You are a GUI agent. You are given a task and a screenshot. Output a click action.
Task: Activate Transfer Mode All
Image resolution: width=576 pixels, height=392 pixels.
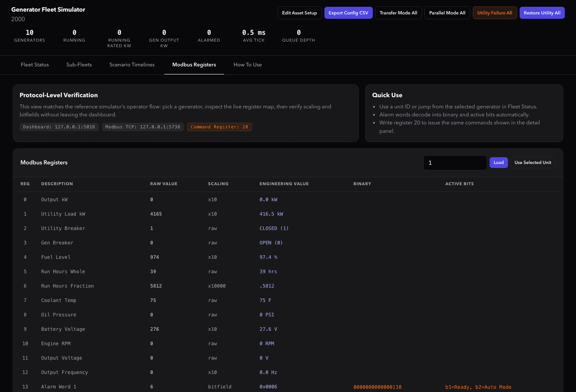398,13
